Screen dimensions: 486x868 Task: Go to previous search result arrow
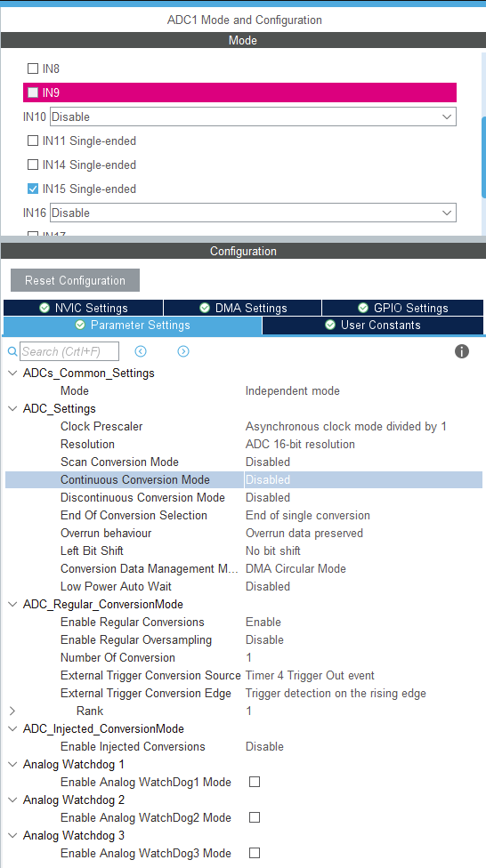coord(141,351)
